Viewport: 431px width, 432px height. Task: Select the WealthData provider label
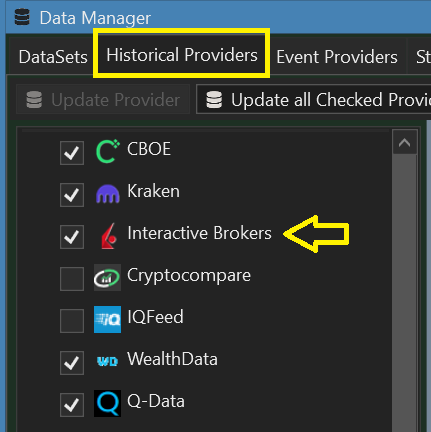(x=172, y=359)
